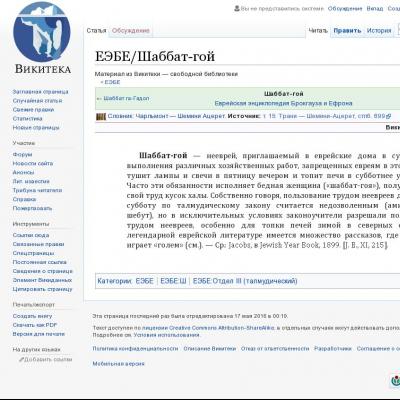Open Заглавная страница in sidebar
400x400 pixels.
point(40,92)
